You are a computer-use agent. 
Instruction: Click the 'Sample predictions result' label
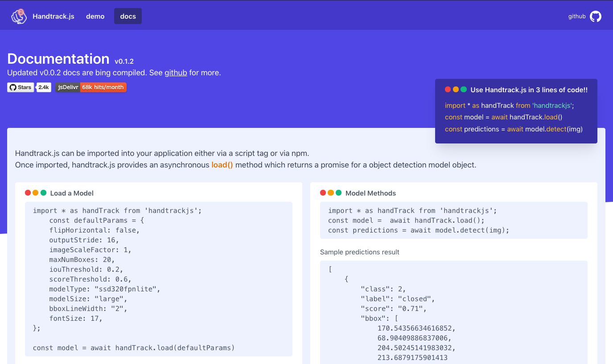point(360,252)
